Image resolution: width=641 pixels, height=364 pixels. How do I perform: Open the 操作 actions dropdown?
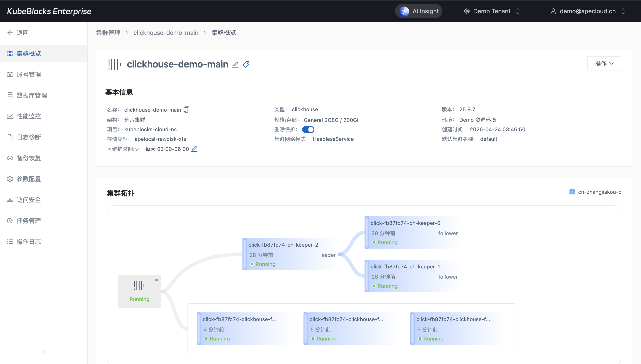point(604,64)
